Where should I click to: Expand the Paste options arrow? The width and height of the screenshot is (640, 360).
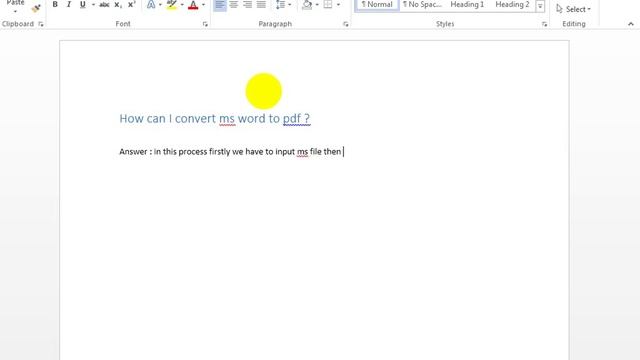click(x=15, y=11)
